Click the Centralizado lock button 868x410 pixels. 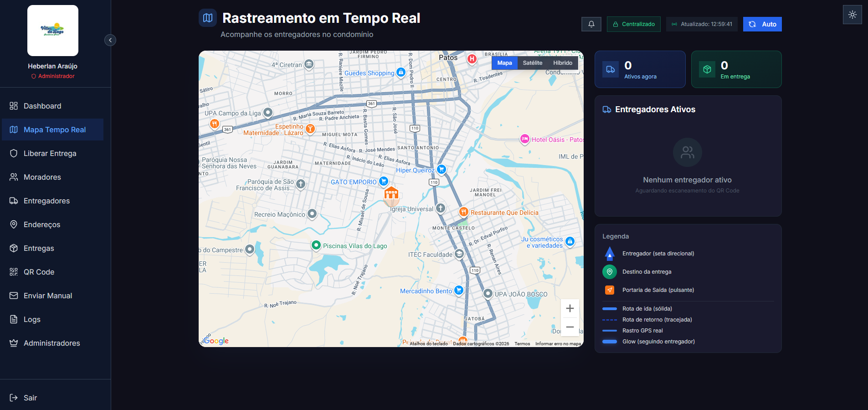[633, 24]
